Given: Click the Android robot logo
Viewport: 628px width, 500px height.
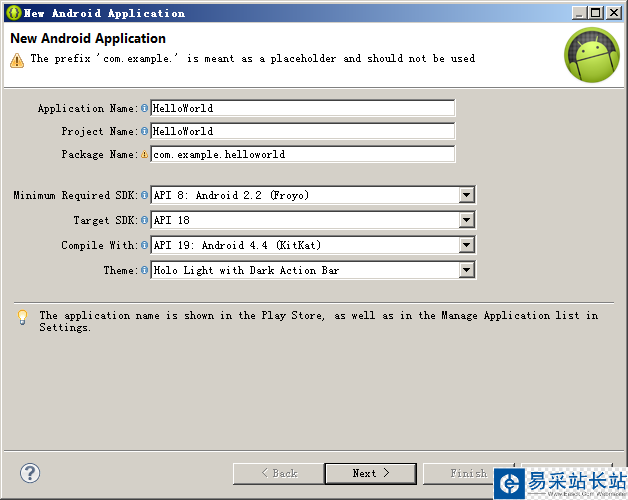Looking at the screenshot, I should 592,55.
